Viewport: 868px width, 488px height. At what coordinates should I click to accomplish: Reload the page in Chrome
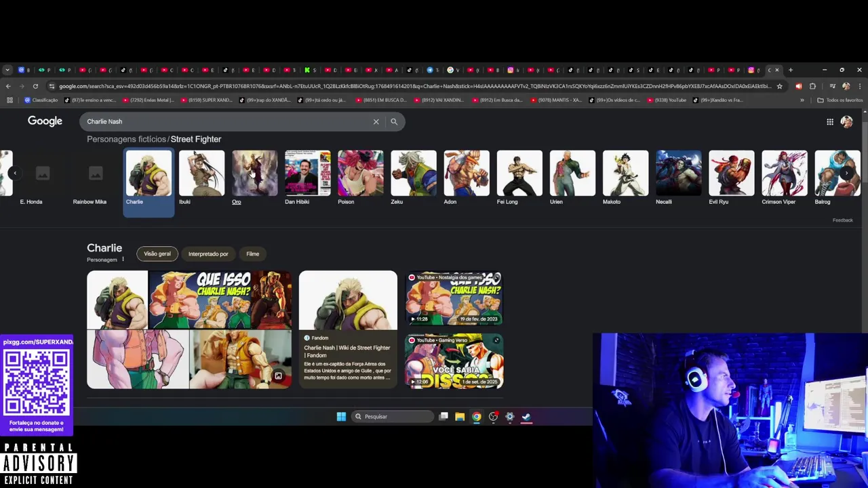35,86
